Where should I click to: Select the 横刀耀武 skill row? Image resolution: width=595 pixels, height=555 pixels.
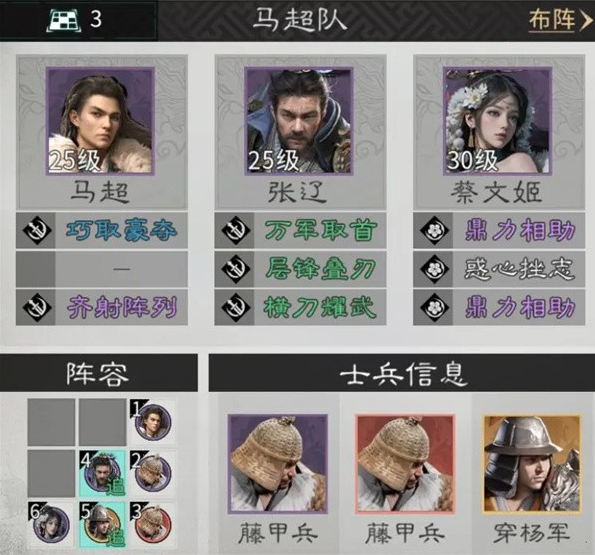(300, 307)
